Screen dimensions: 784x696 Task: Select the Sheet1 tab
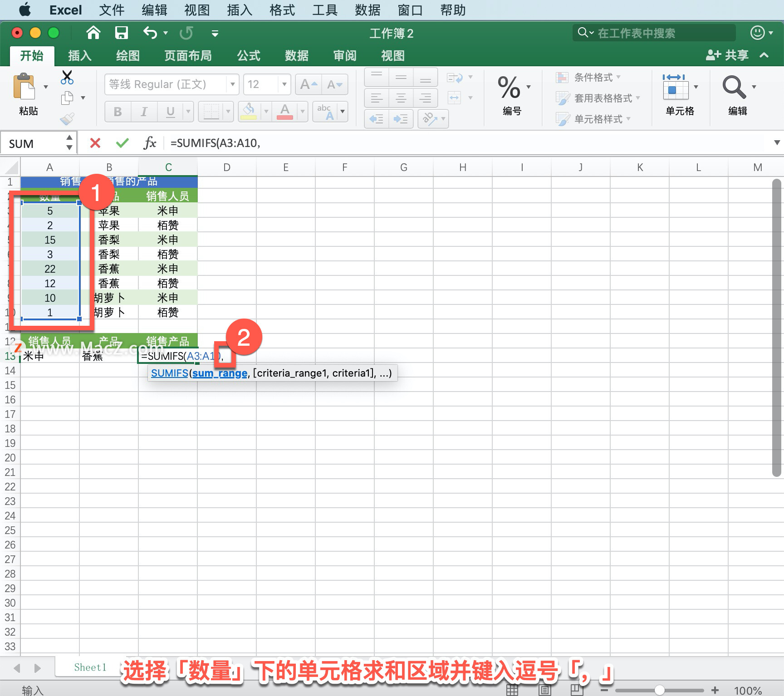90,667
